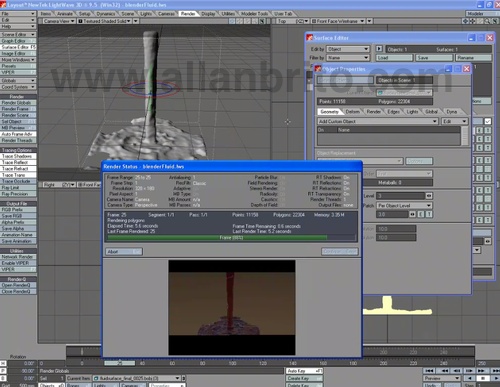Click the rendered frame preview image
The image size is (500, 387).
[x=232, y=308]
